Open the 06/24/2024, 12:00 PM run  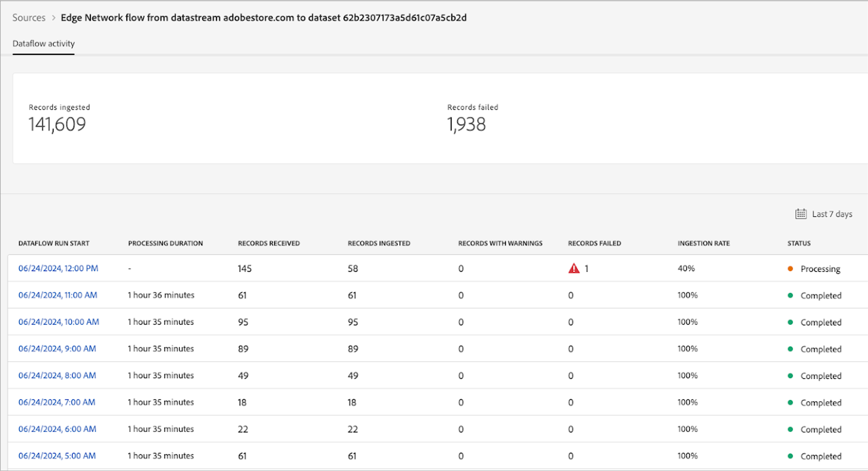[58, 268]
